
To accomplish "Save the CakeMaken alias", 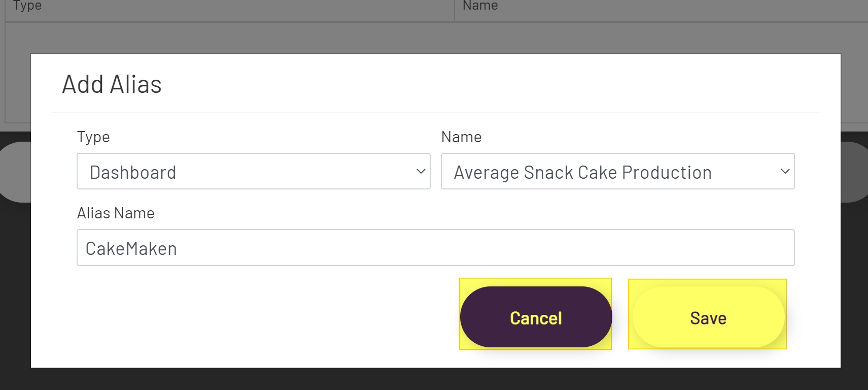I will (707, 317).
